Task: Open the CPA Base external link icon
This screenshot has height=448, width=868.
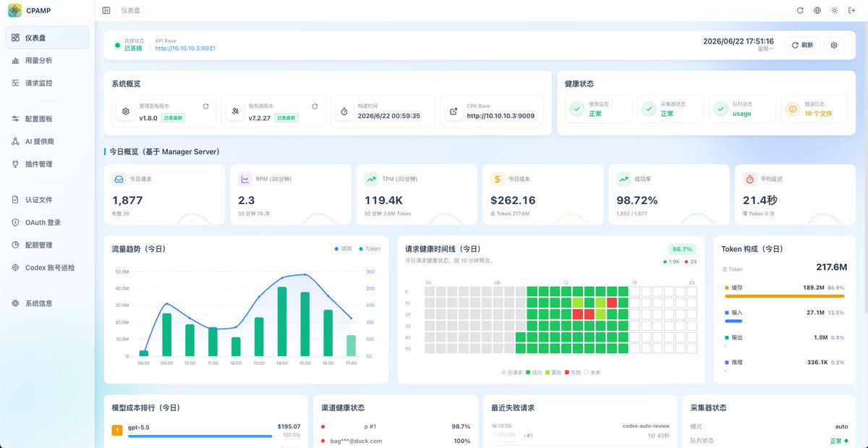Action: point(454,111)
